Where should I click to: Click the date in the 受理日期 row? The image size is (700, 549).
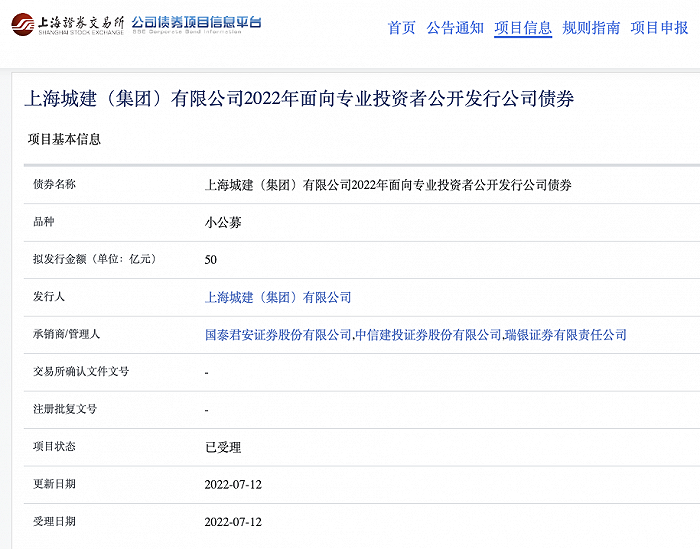click(x=232, y=522)
